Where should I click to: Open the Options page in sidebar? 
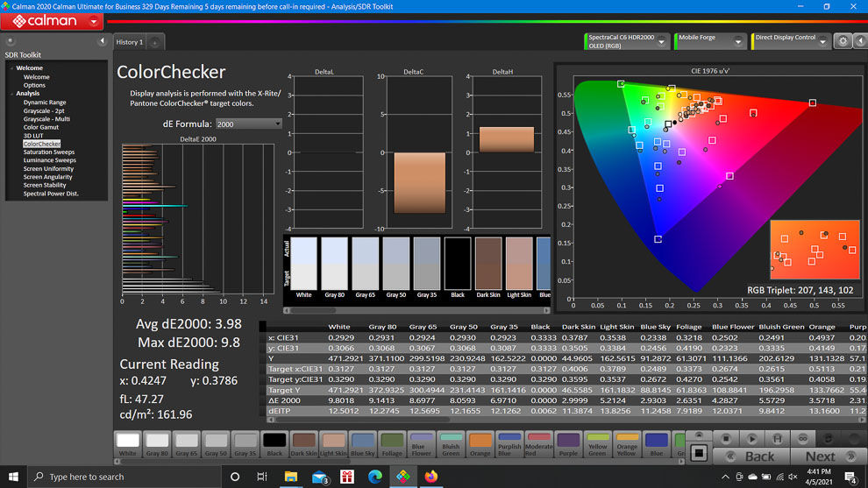pos(34,85)
